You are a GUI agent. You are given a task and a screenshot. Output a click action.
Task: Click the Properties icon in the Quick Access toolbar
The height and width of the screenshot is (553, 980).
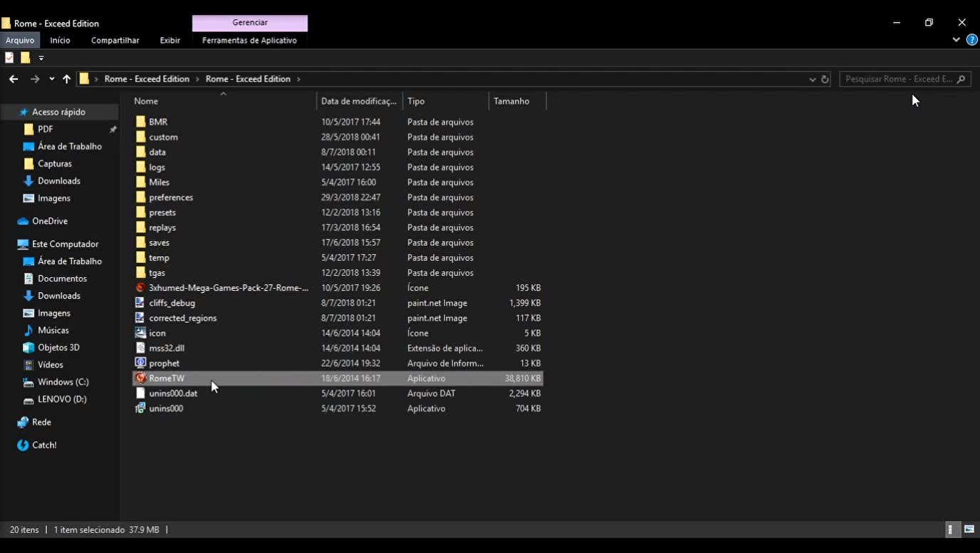(9, 58)
